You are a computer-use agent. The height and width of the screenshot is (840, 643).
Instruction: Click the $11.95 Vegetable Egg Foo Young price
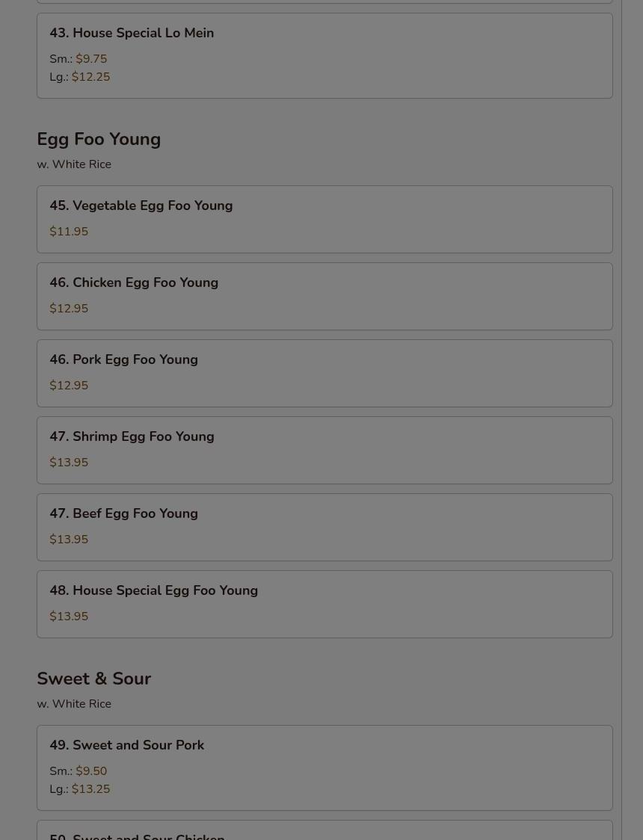click(x=69, y=232)
